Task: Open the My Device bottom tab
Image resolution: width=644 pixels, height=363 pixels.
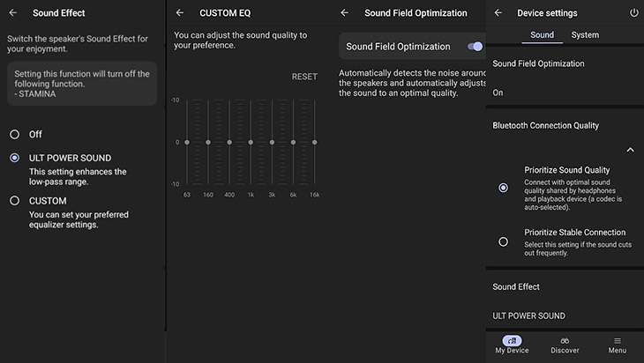Action: pos(512,345)
